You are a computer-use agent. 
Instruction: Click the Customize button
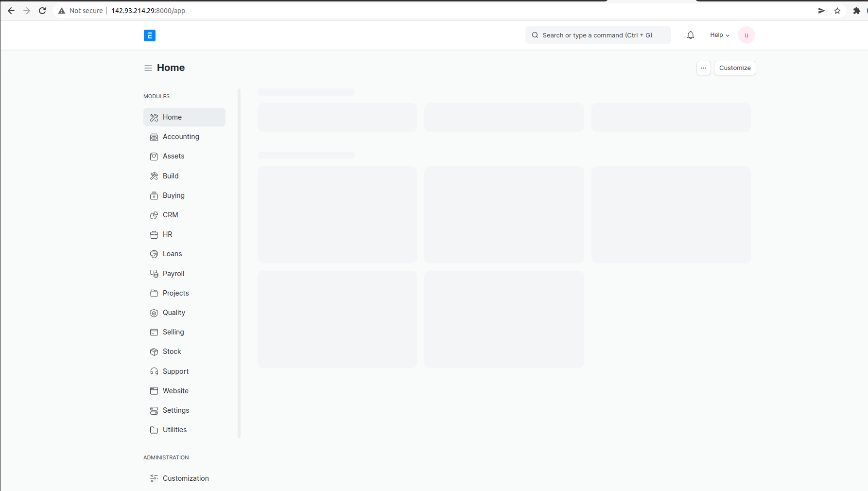734,68
